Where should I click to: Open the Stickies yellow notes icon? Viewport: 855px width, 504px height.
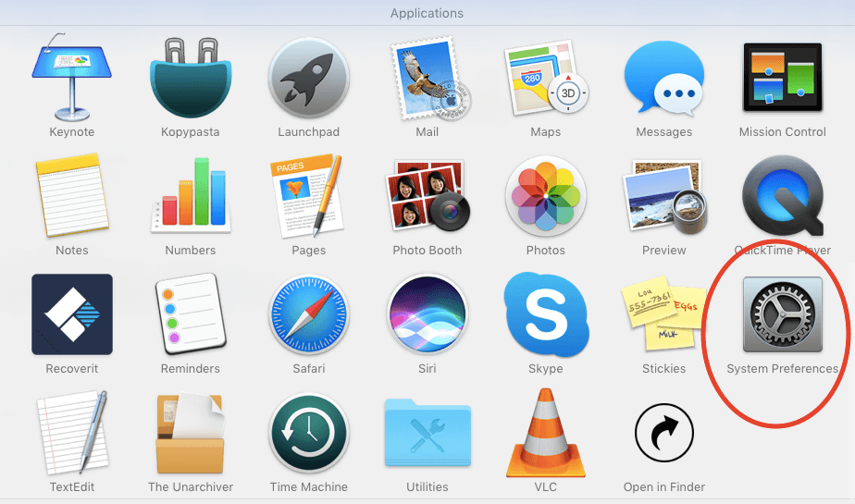point(663,313)
